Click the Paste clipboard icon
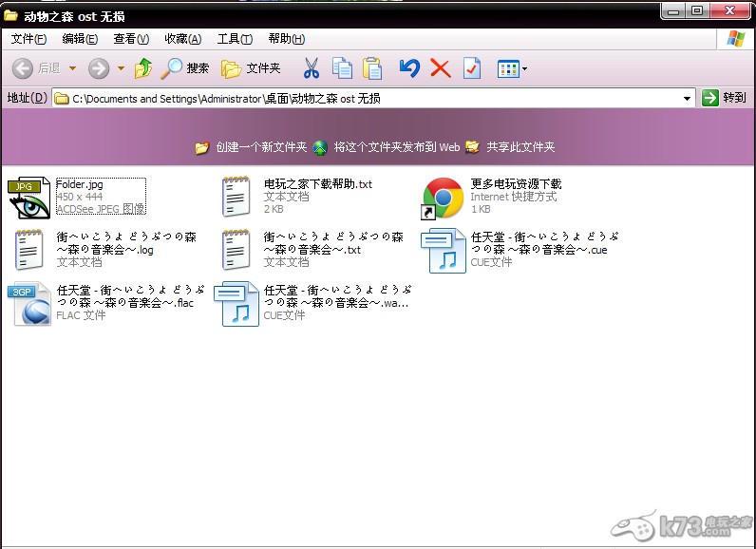The image size is (756, 549). tap(372, 68)
